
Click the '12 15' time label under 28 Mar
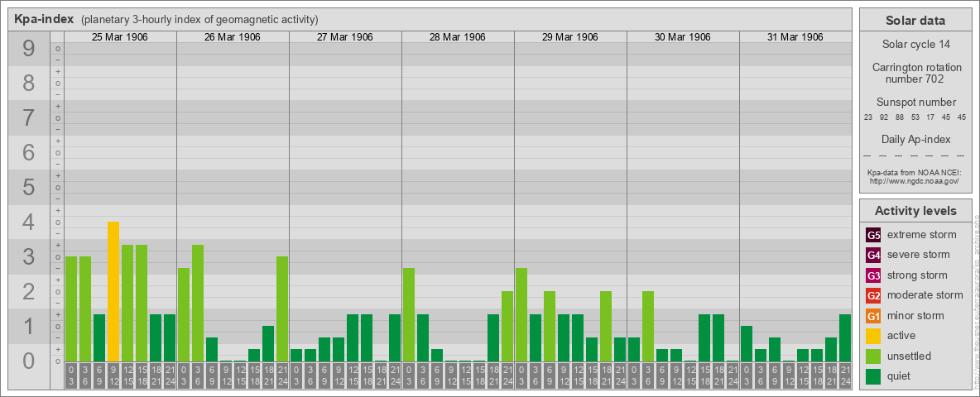(465, 376)
